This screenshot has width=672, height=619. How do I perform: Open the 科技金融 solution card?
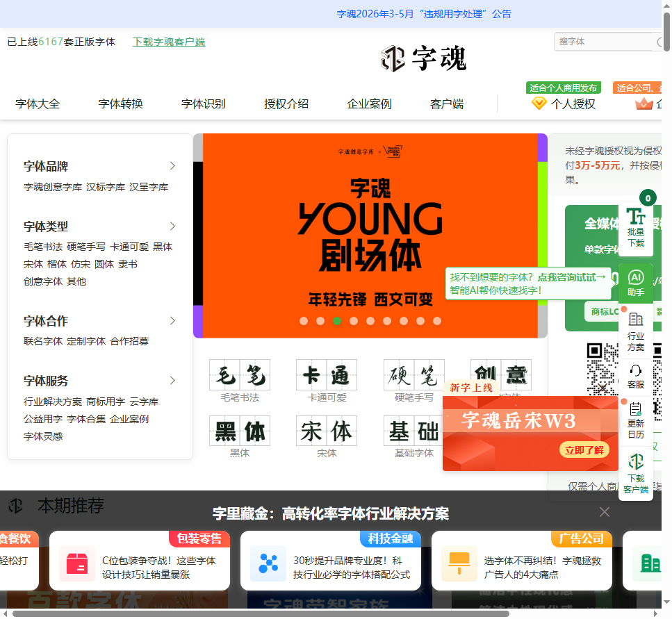[x=330, y=561]
